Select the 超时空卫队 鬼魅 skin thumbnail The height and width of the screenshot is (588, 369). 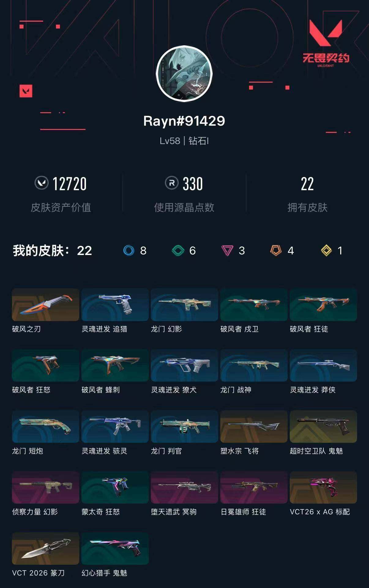[x=323, y=427]
